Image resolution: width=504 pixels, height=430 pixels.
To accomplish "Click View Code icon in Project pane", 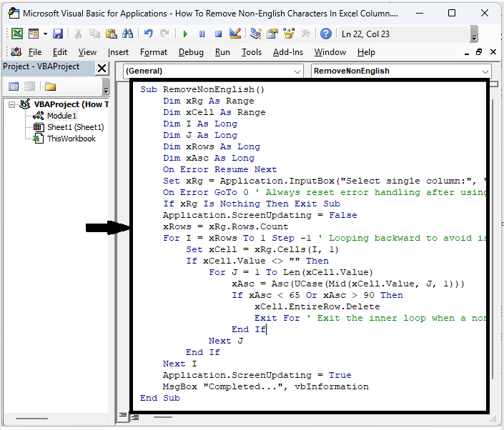I will (14, 86).
